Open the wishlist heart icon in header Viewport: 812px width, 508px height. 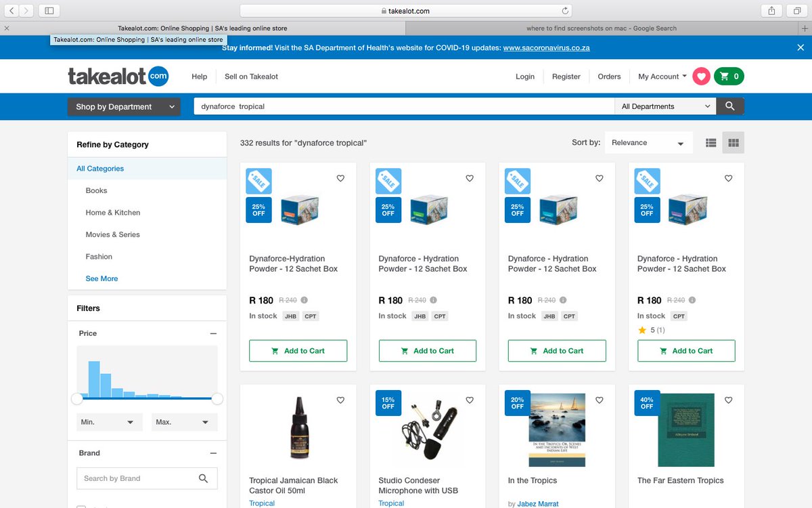pyautogui.click(x=701, y=77)
